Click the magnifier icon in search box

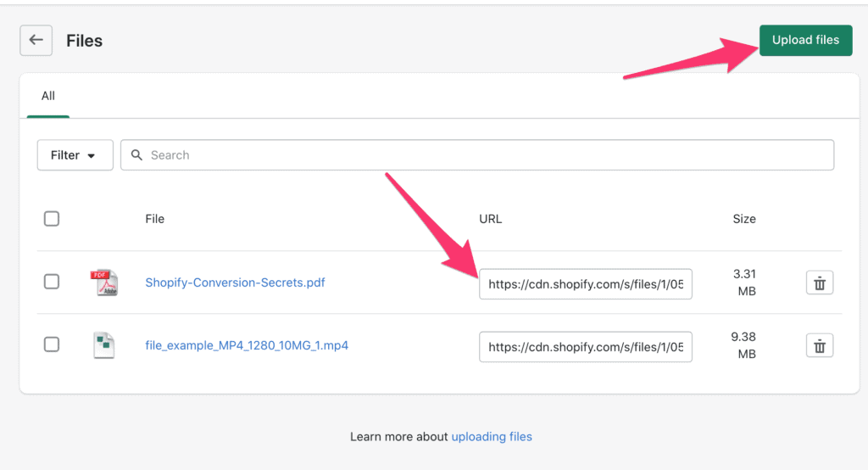(136, 154)
